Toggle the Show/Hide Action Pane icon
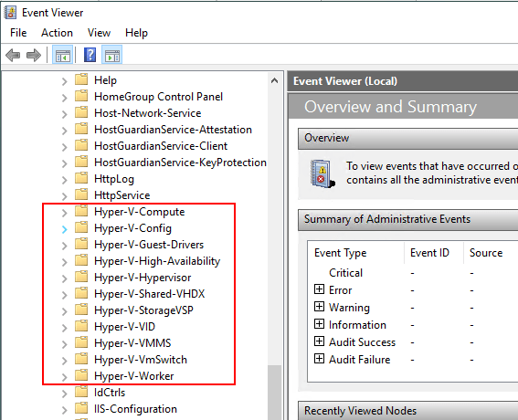 (x=112, y=55)
